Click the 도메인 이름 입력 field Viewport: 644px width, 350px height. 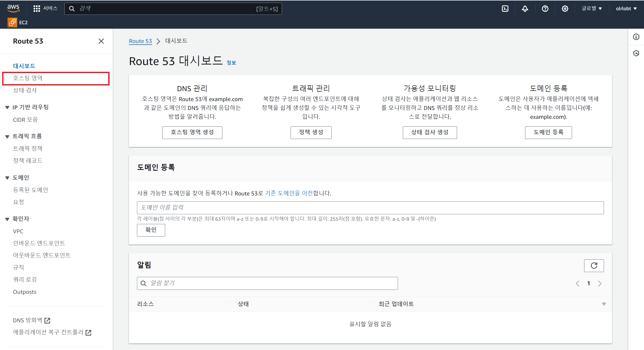tap(370, 208)
